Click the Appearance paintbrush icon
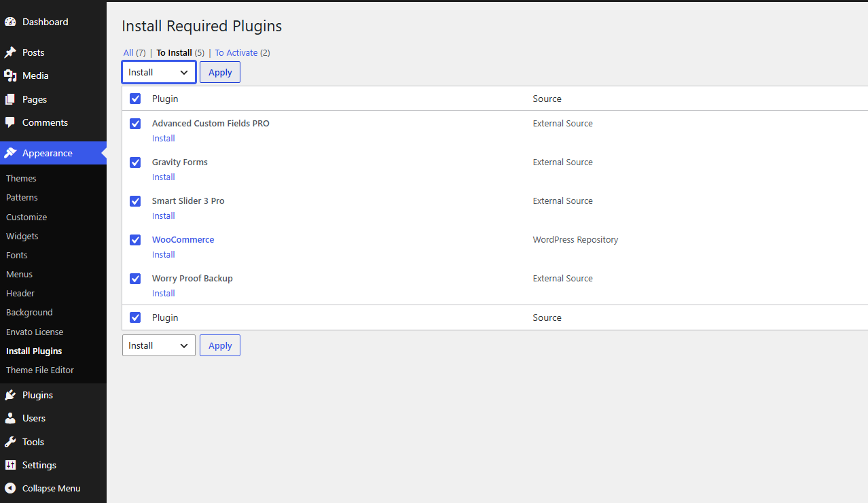This screenshot has height=503, width=868. pos(10,153)
